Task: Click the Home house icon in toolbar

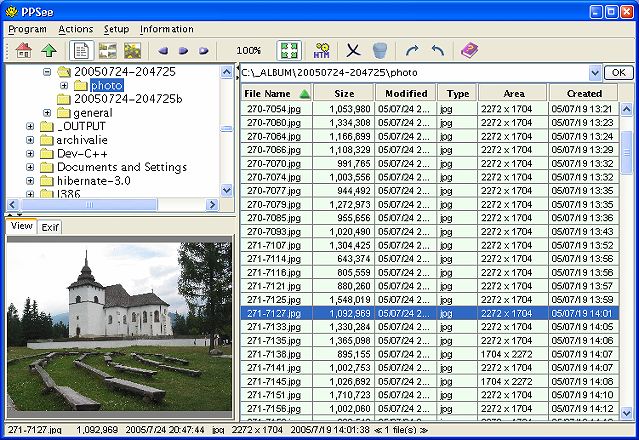Action: [x=22, y=50]
